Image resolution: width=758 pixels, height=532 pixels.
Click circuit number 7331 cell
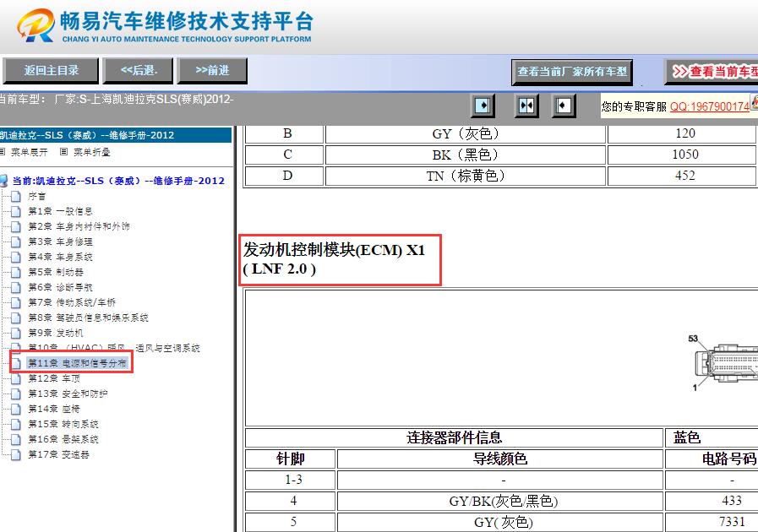(712, 523)
